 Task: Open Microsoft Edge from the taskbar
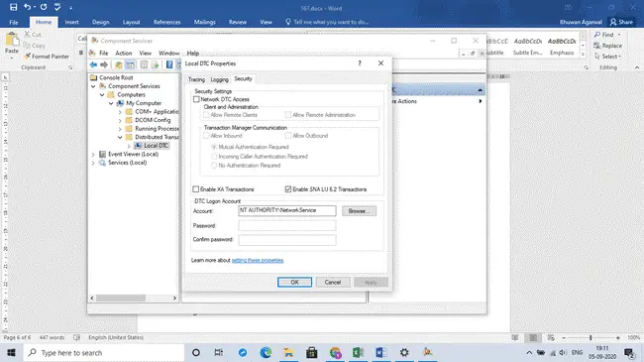(x=266, y=352)
